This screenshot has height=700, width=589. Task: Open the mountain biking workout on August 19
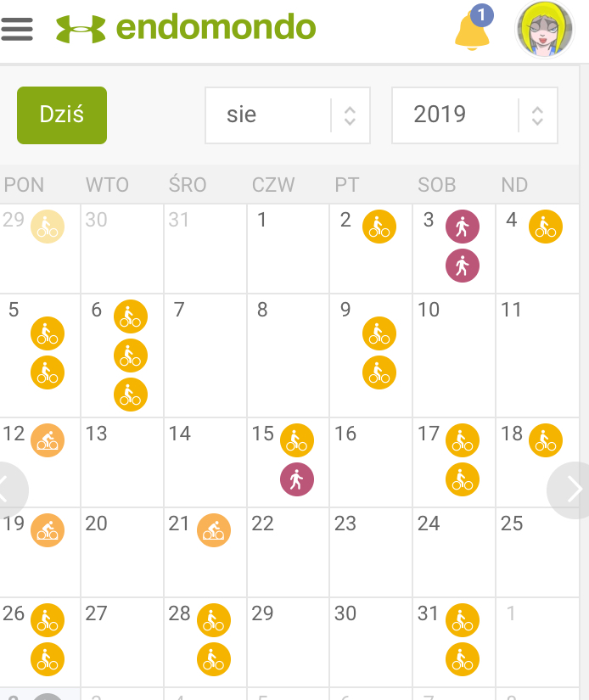point(48,530)
